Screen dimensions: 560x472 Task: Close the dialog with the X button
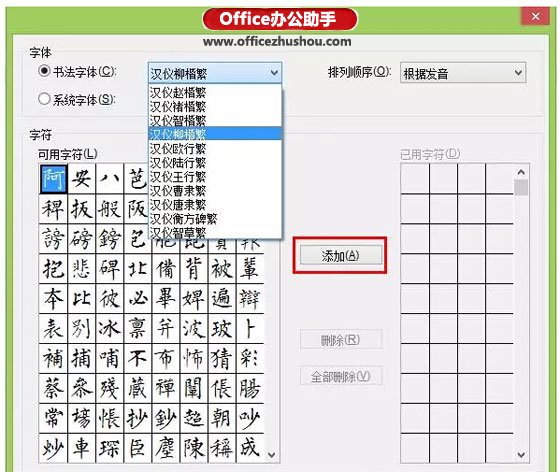pos(535,16)
